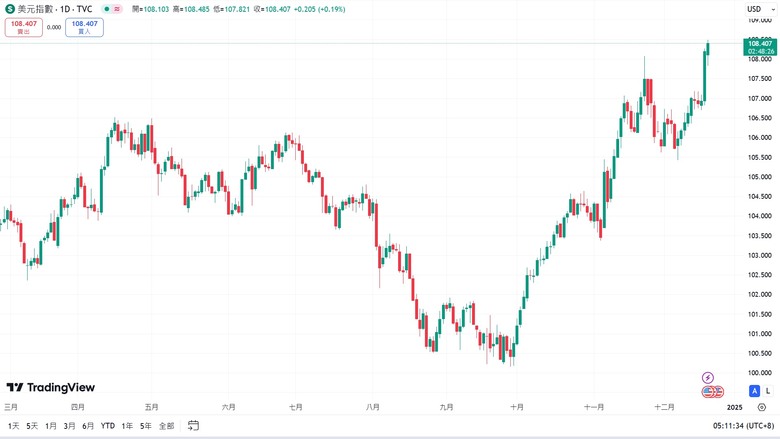Click the 2025 label on time axis
This screenshot has width=780, height=439.
734,407
